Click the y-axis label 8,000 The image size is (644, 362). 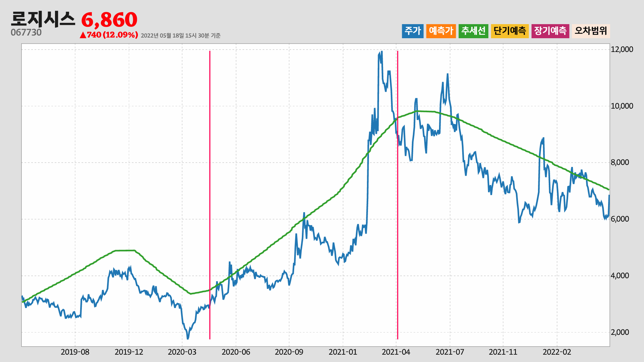click(620, 163)
